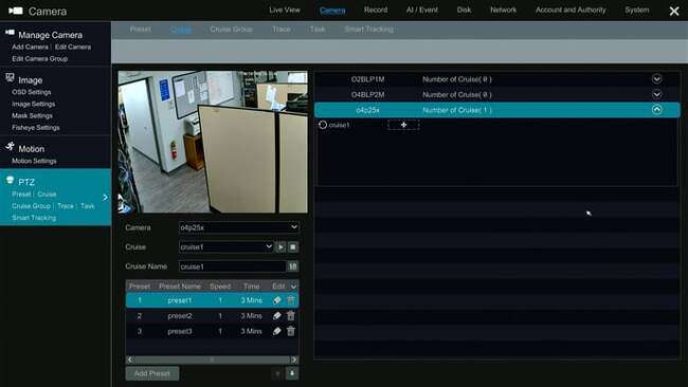Click into the Cruise Name field
This screenshot has width=688, height=387.
point(233,266)
